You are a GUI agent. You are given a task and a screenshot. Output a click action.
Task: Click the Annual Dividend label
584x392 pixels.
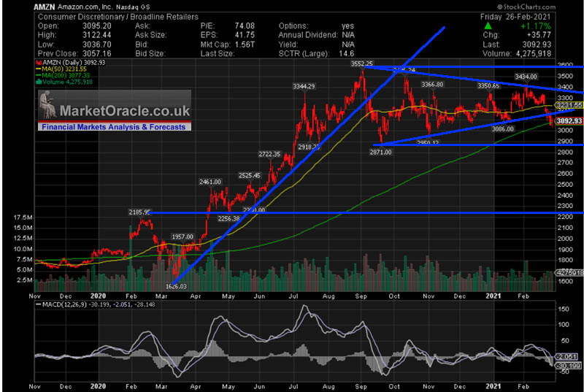click(x=308, y=35)
